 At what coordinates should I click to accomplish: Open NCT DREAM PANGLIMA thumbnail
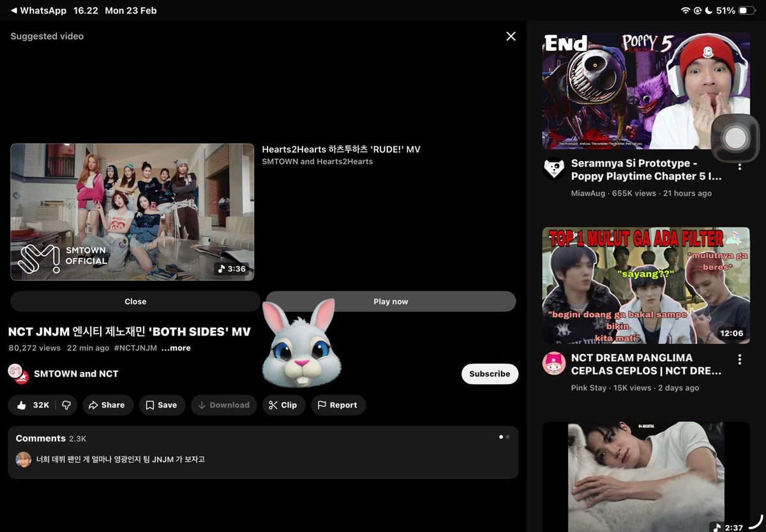pyautogui.click(x=646, y=285)
